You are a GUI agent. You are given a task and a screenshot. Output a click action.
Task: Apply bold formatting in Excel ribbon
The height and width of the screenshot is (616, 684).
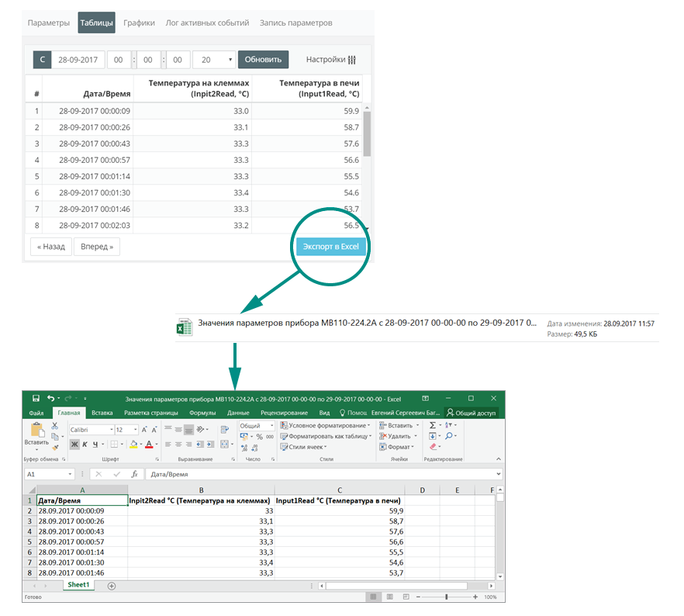[74, 445]
